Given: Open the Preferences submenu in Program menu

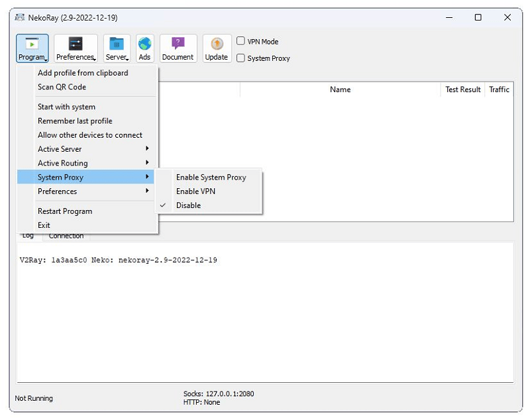Looking at the screenshot, I should pos(57,191).
